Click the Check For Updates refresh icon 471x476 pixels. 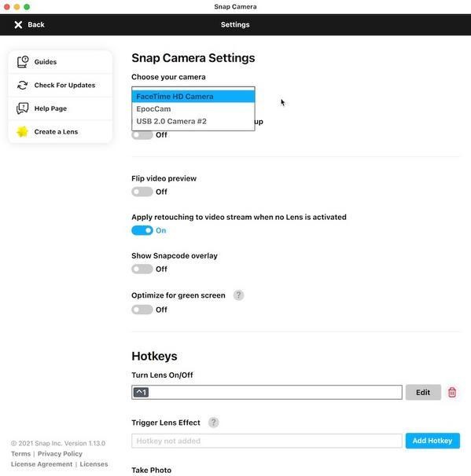pos(23,85)
